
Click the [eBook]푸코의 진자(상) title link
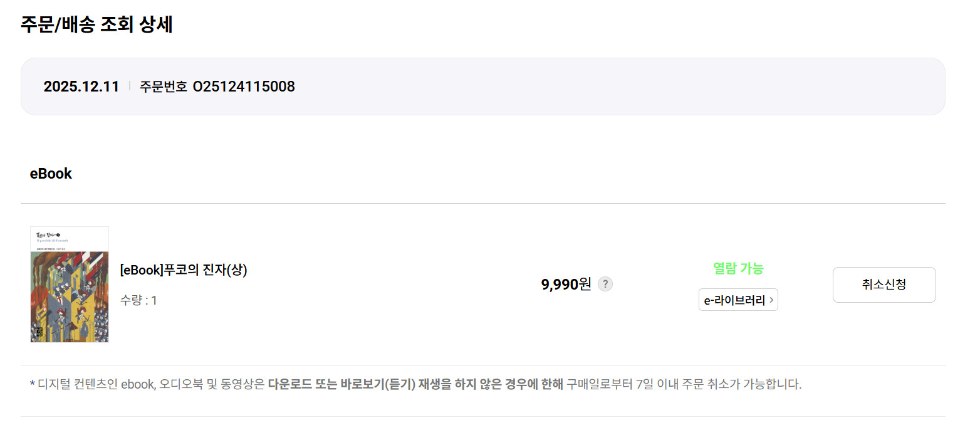(x=184, y=270)
